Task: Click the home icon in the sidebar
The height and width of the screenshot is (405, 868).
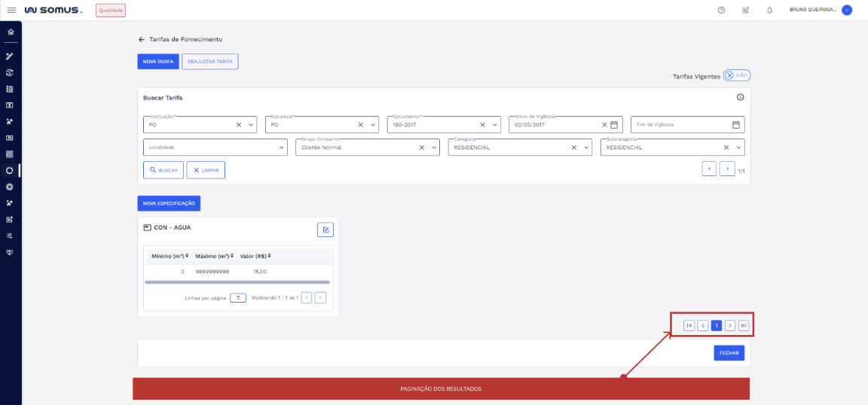Action: point(10,32)
